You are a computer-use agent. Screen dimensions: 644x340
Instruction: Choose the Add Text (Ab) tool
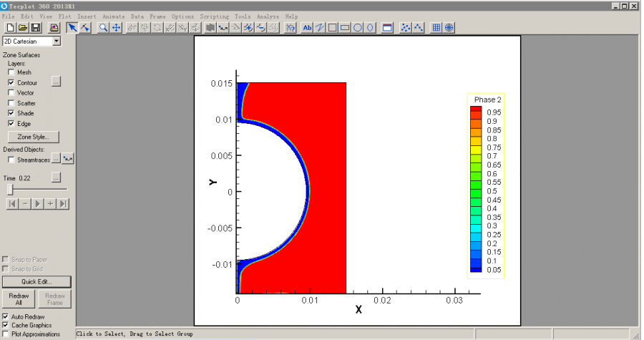(308, 28)
